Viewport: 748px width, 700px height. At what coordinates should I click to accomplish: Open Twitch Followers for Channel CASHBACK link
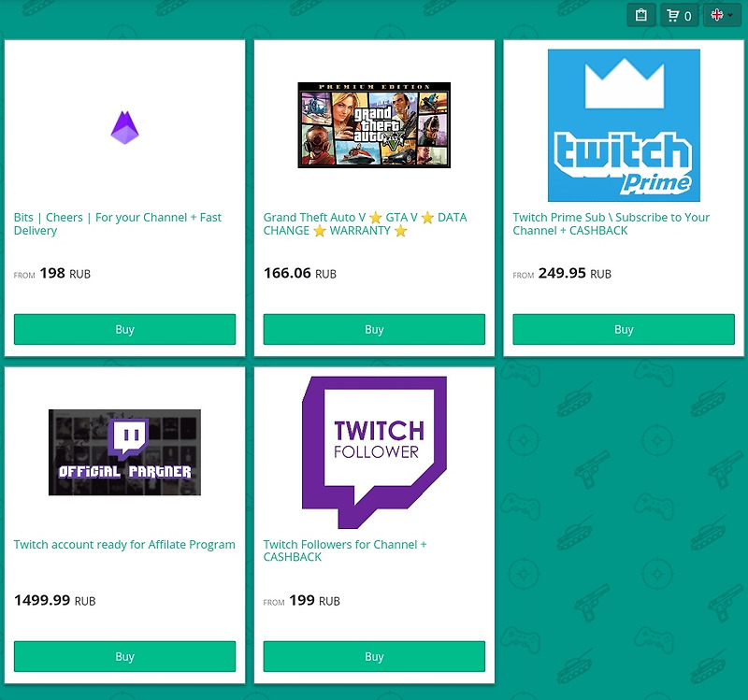point(345,550)
